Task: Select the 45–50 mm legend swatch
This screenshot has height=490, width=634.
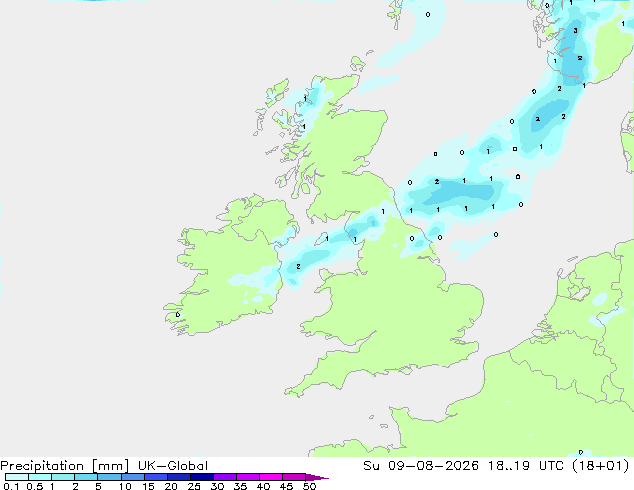Action: point(294,477)
